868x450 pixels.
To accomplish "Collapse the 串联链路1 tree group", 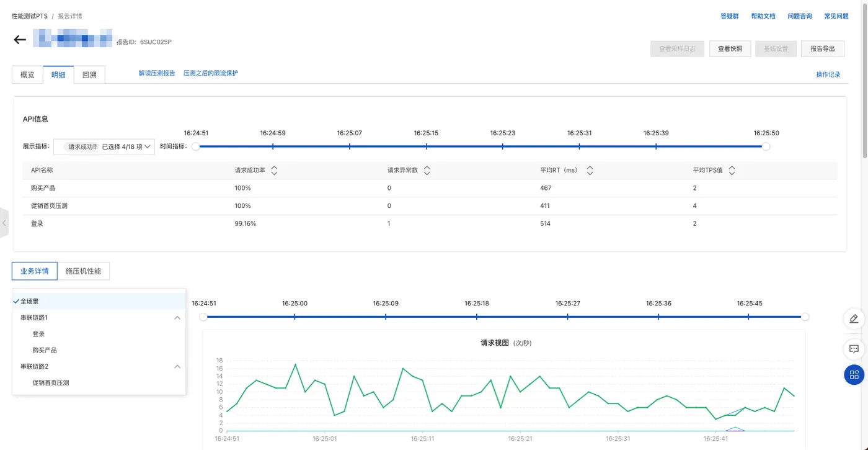I will coord(177,318).
